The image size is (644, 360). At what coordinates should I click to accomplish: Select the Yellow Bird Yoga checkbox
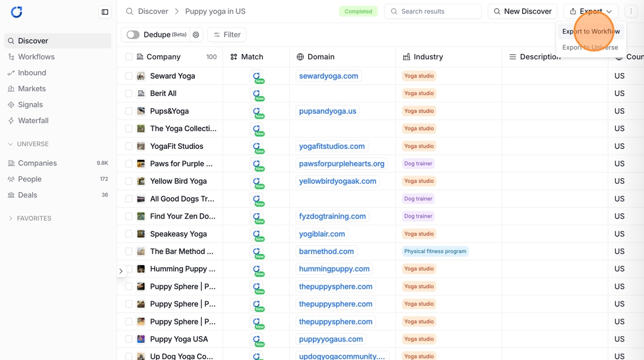[129, 181]
